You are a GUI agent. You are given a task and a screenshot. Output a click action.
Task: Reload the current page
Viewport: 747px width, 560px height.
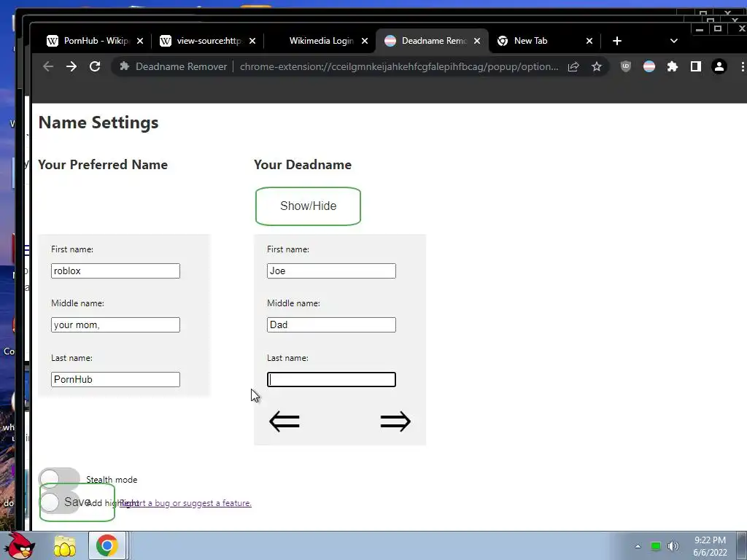[95, 66]
